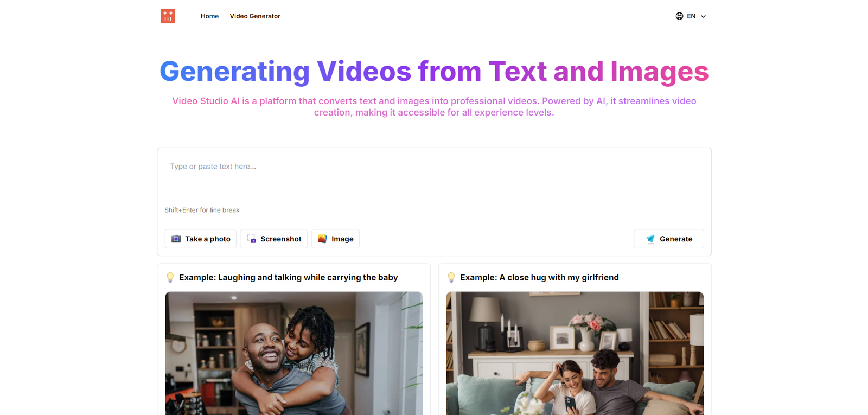
Task: Click the Shift+Enter for line break hint
Action: [202, 210]
